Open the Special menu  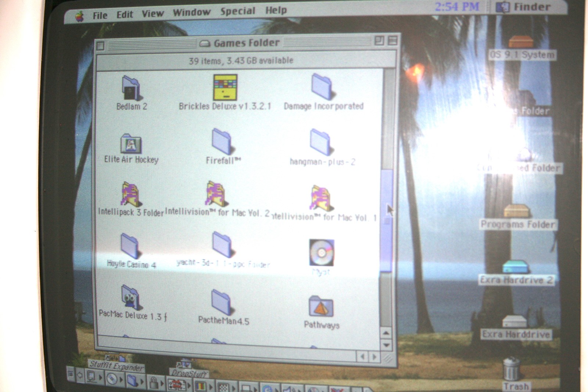click(x=238, y=11)
